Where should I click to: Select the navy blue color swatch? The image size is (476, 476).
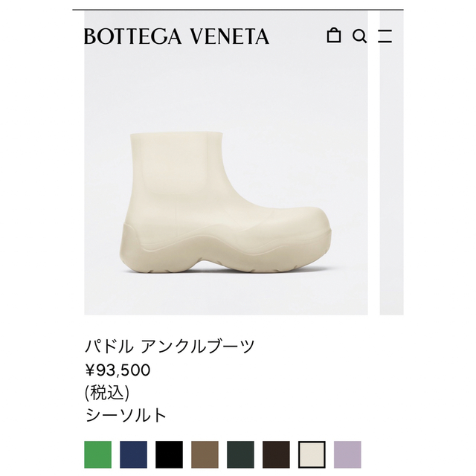(133, 454)
